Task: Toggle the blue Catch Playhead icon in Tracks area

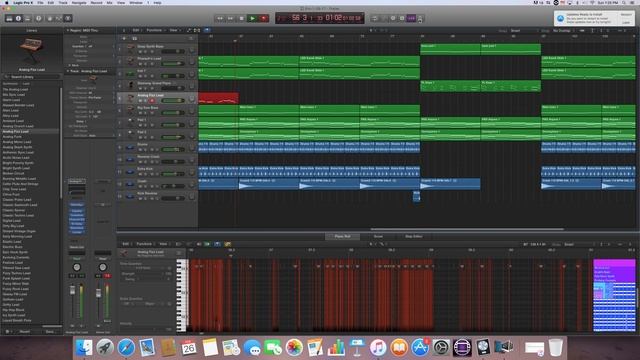Action: click(x=207, y=30)
